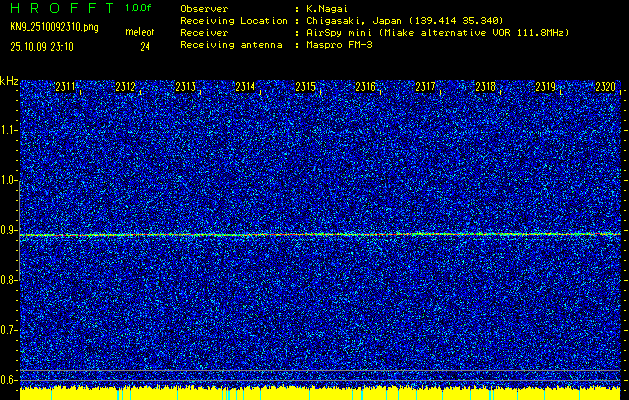
Task: Click the meteof label
Action: 138,33
